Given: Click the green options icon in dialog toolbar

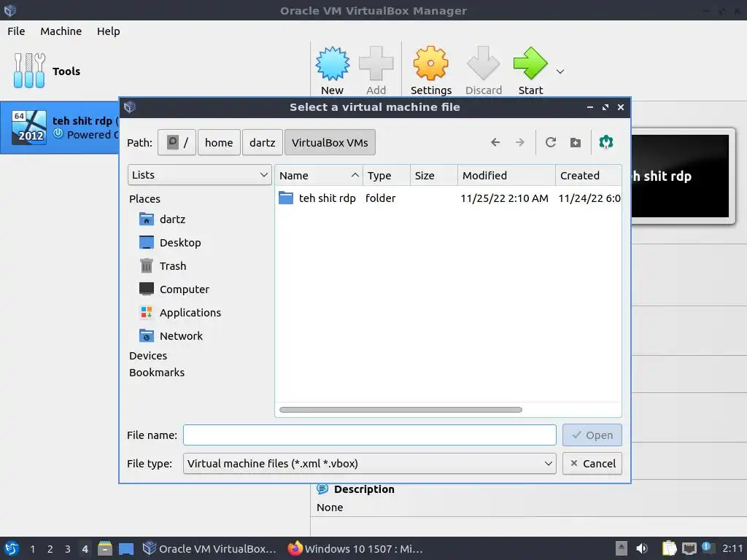Looking at the screenshot, I should (x=606, y=142).
